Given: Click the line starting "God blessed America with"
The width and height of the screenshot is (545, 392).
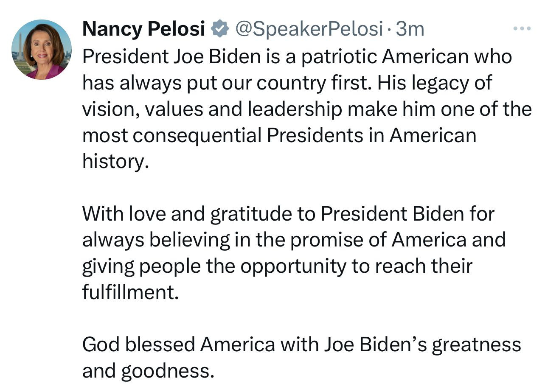Looking at the screenshot, I should point(301,344).
